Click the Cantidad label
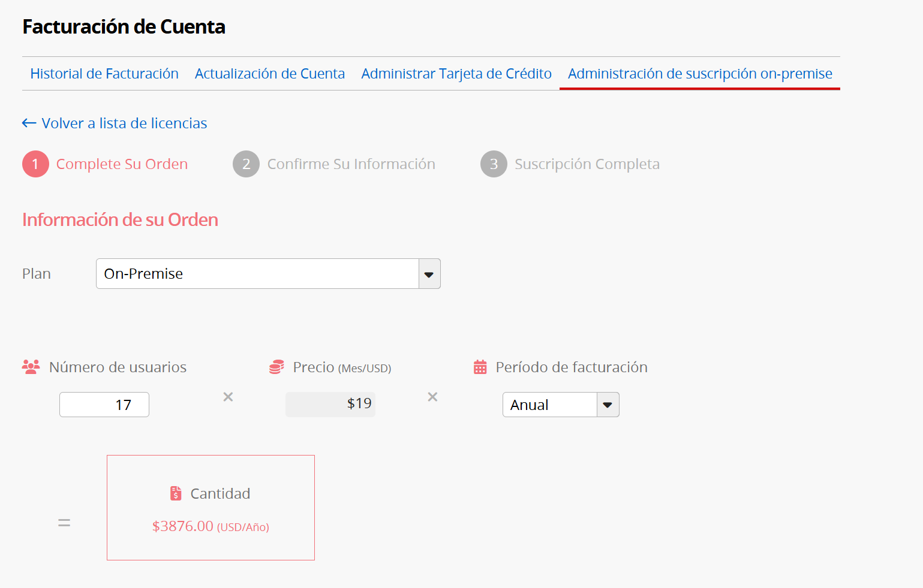This screenshot has height=588, width=923. (x=220, y=494)
